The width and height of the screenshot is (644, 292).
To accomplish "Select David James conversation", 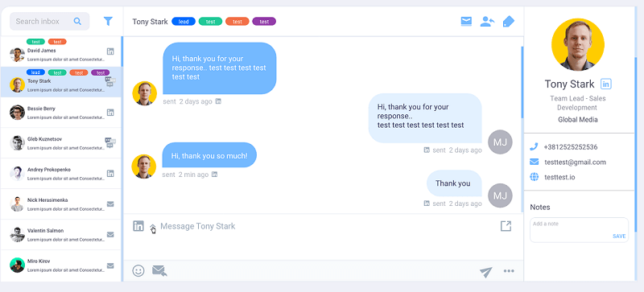I will pos(61,51).
